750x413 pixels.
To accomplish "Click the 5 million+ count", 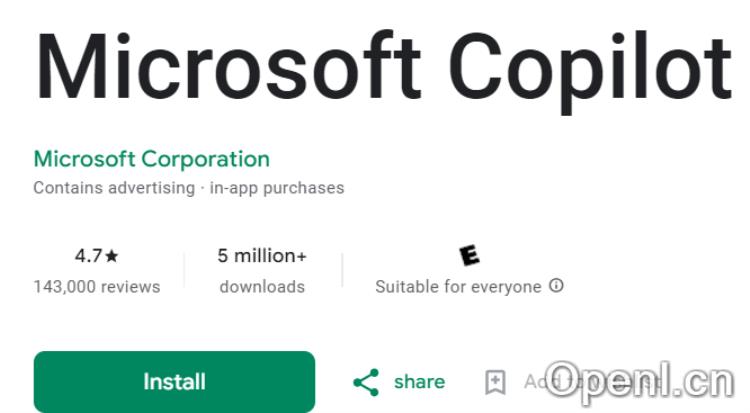I will pos(262,256).
